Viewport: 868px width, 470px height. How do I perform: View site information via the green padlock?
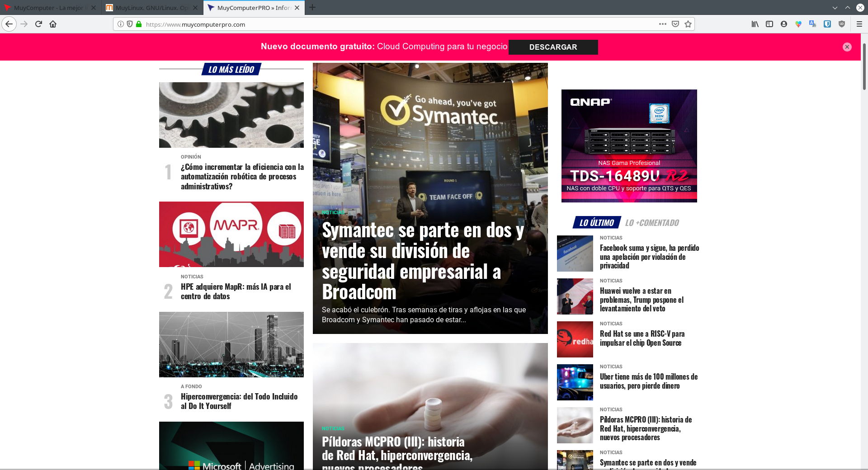tap(139, 24)
